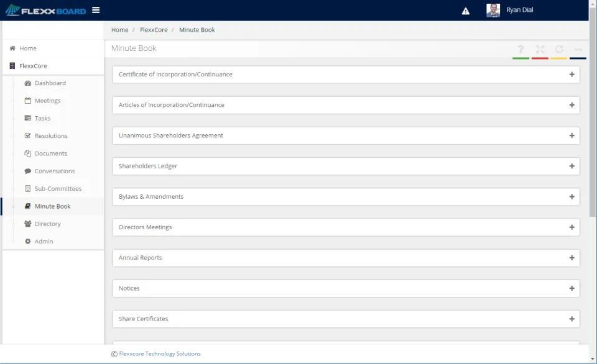This screenshot has width=597, height=364.
Task: Click the Admin gear icon
Action: 28,241
